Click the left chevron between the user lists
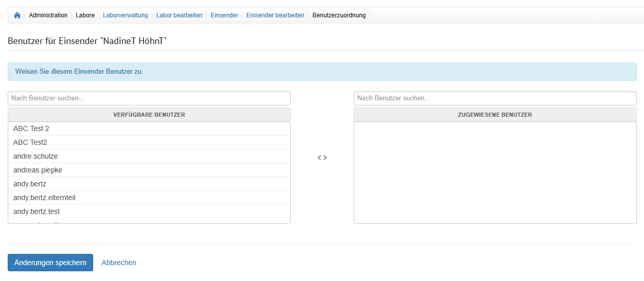644x281 pixels. (x=319, y=158)
